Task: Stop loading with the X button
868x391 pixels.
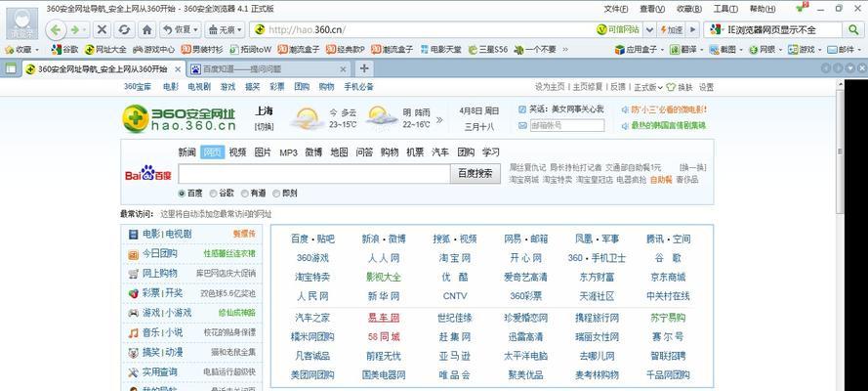Action: [102, 29]
